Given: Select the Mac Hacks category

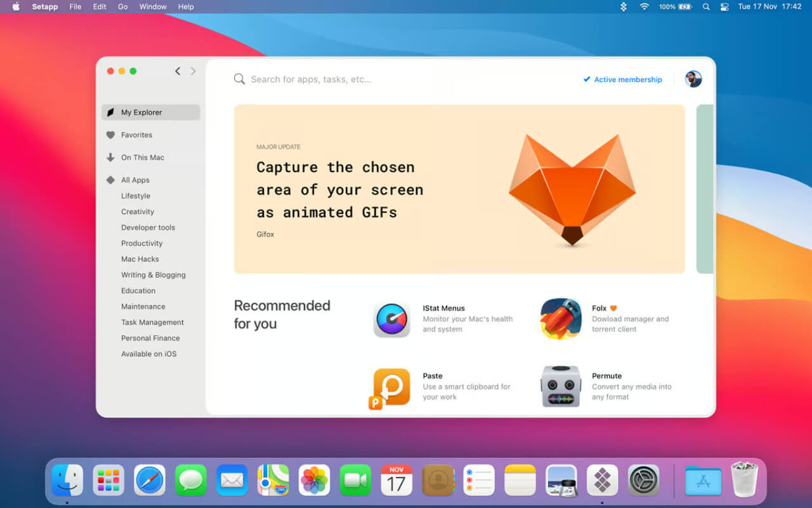Looking at the screenshot, I should (x=140, y=260).
